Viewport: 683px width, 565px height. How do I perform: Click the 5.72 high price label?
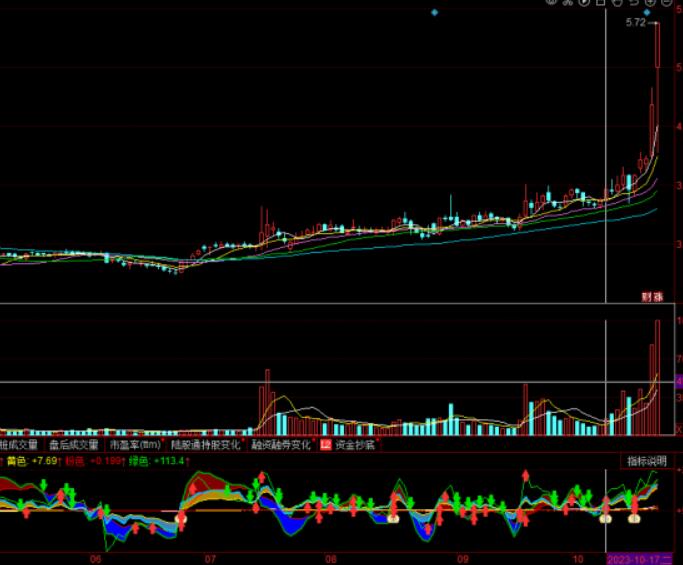(x=636, y=22)
